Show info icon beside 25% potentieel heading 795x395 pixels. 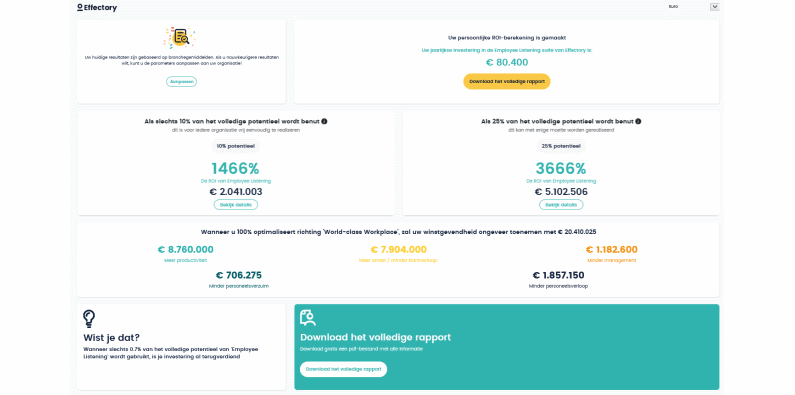click(638, 121)
